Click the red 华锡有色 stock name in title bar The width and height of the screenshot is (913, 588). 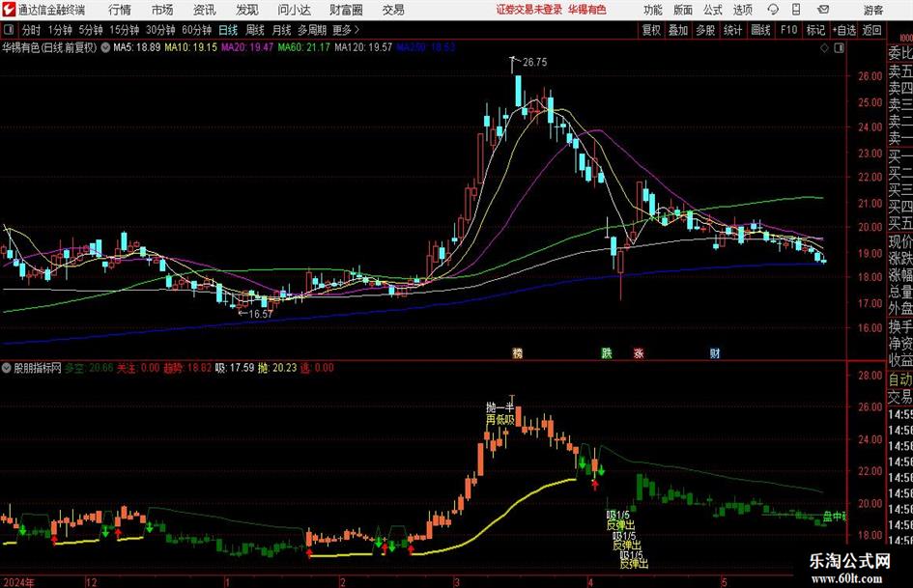click(587, 10)
